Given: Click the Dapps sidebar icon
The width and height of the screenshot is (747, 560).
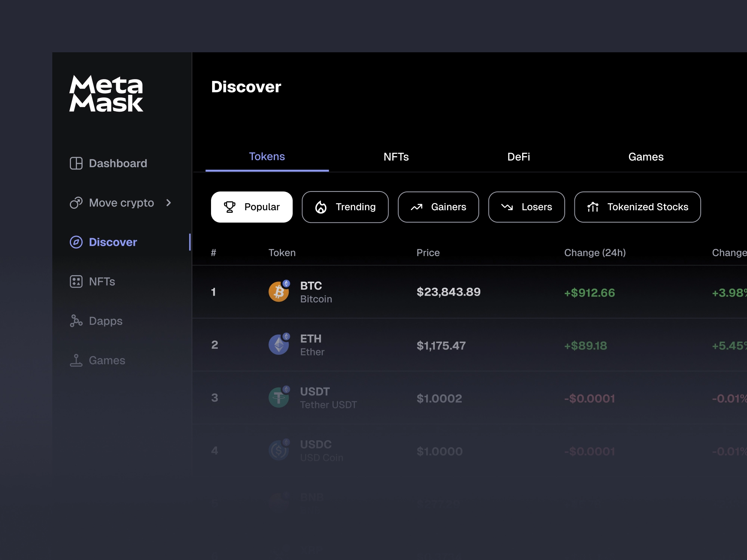Looking at the screenshot, I should coord(76,321).
